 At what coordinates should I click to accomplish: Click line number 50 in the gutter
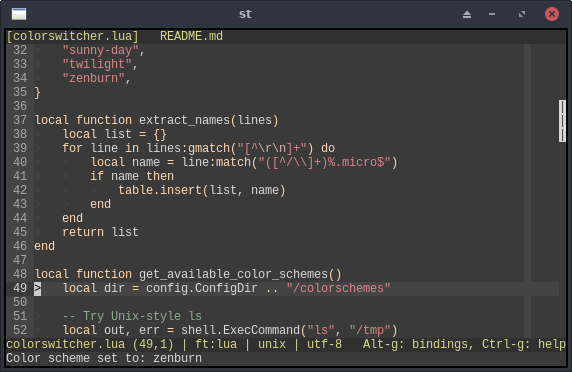(x=20, y=302)
